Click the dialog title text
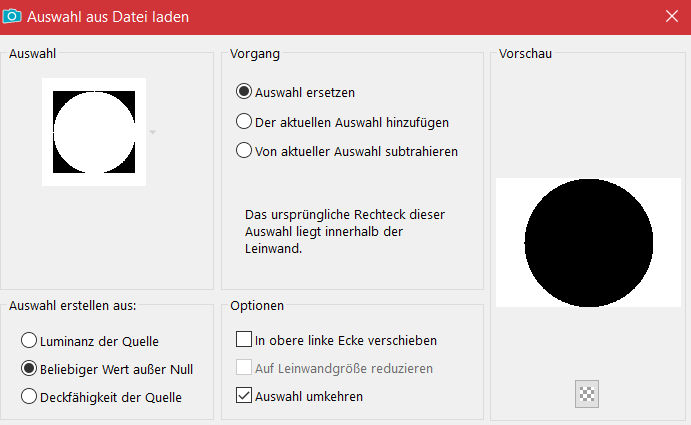The height and width of the screenshot is (425, 691). (x=110, y=17)
